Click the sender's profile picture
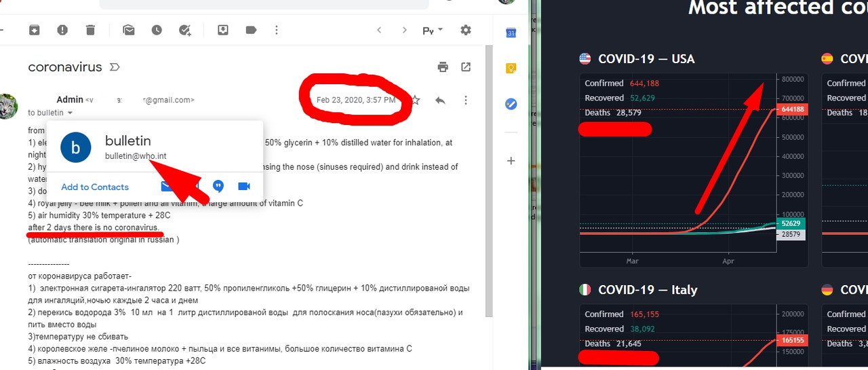Viewport: 868px width, 370px height. coord(8,107)
